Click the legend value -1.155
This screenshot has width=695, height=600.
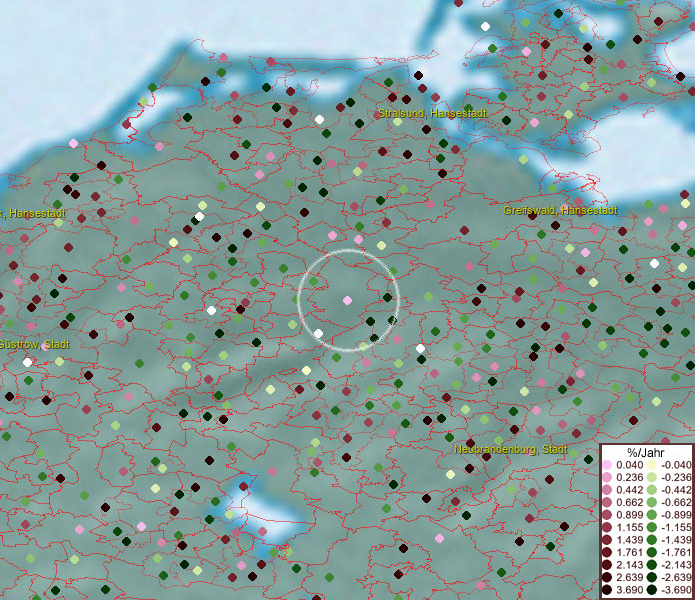coord(676,527)
